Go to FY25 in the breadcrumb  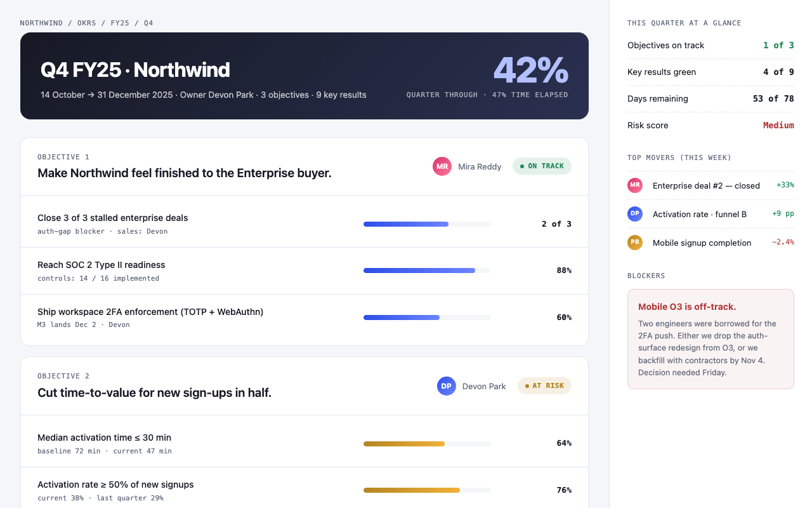coord(120,23)
